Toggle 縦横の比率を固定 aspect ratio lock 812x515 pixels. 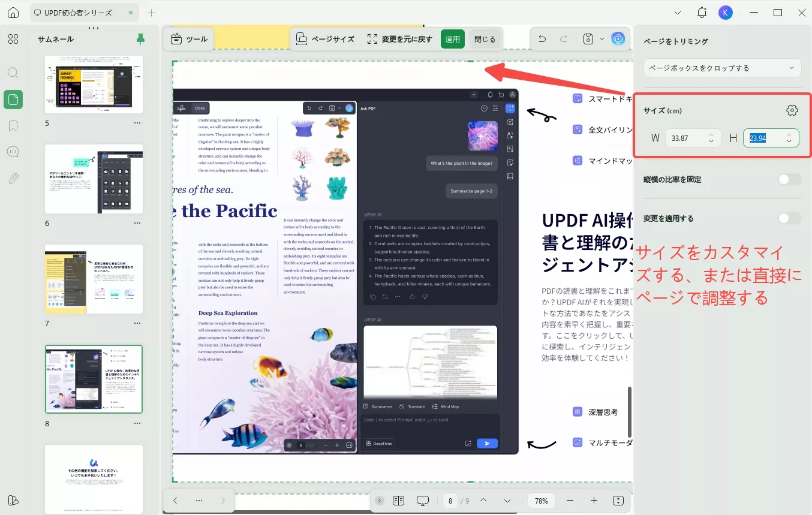[x=789, y=179]
